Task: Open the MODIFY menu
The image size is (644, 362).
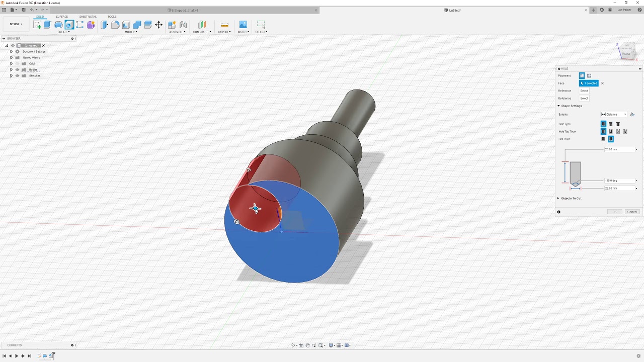Action: tap(131, 32)
